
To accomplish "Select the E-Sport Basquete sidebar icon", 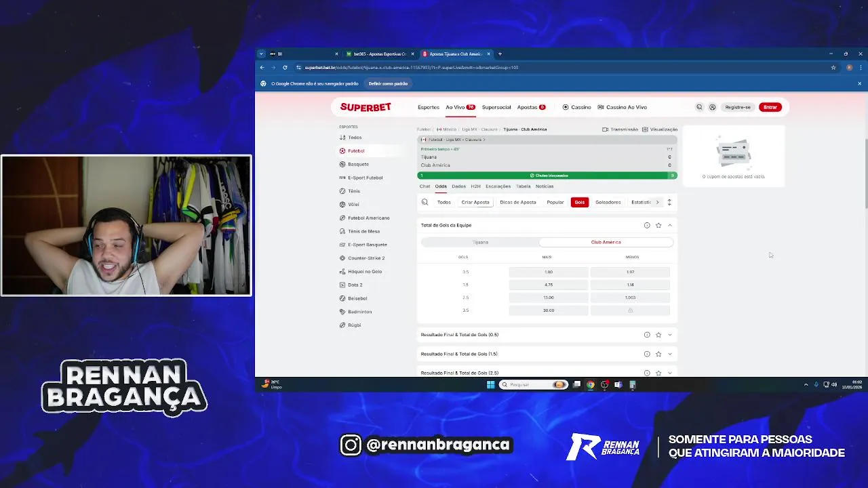I will (x=342, y=245).
